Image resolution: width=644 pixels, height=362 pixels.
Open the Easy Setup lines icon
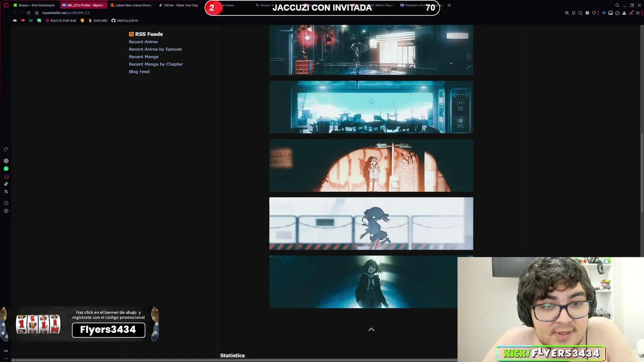pyautogui.click(x=637, y=13)
